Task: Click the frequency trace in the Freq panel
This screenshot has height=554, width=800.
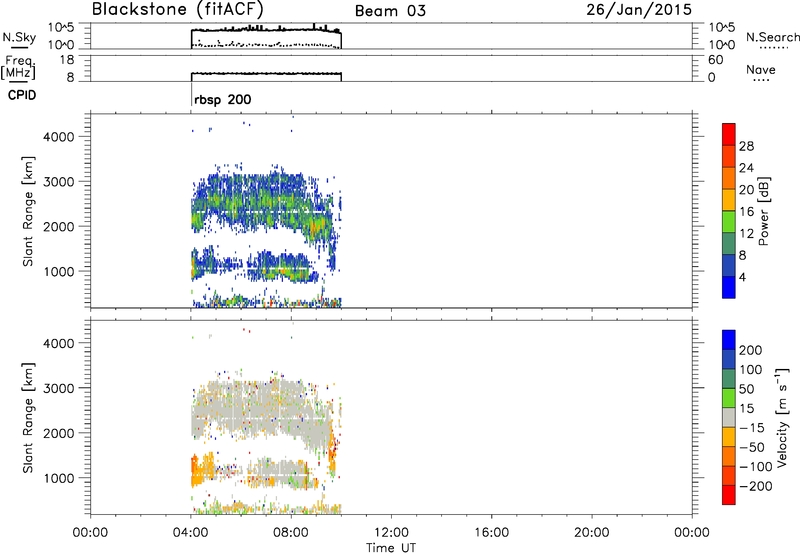Action: (266, 74)
